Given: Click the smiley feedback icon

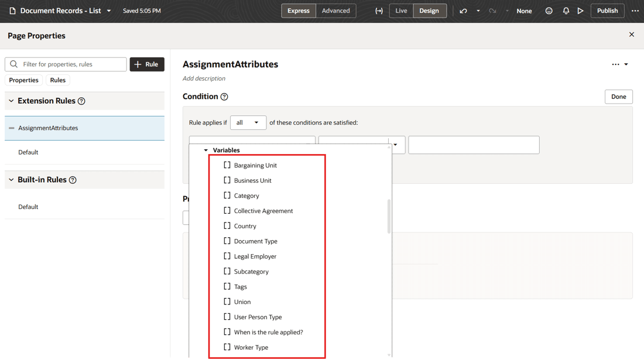Looking at the screenshot, I should click(549, 11).
